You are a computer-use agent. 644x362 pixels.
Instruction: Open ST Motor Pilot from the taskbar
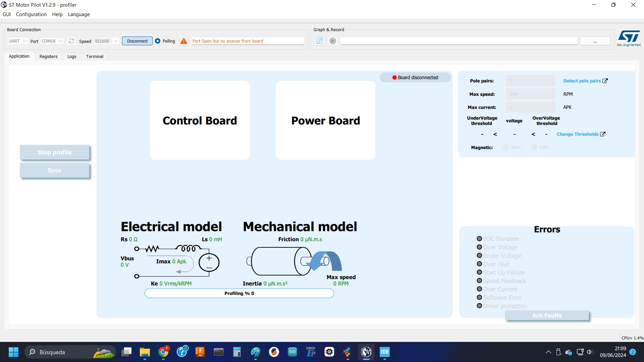tap(366, 352)
